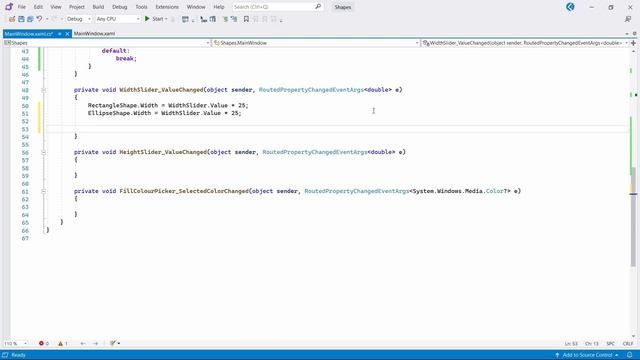This screenshot has height=360, width=640.
Task: Click the red error count indicator
Action: (44, 344)
